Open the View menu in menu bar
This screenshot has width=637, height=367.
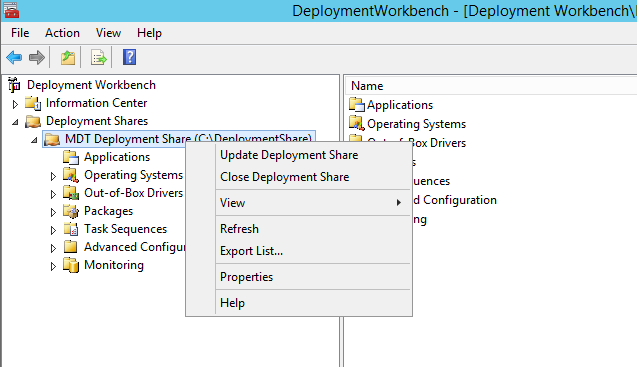108,33
